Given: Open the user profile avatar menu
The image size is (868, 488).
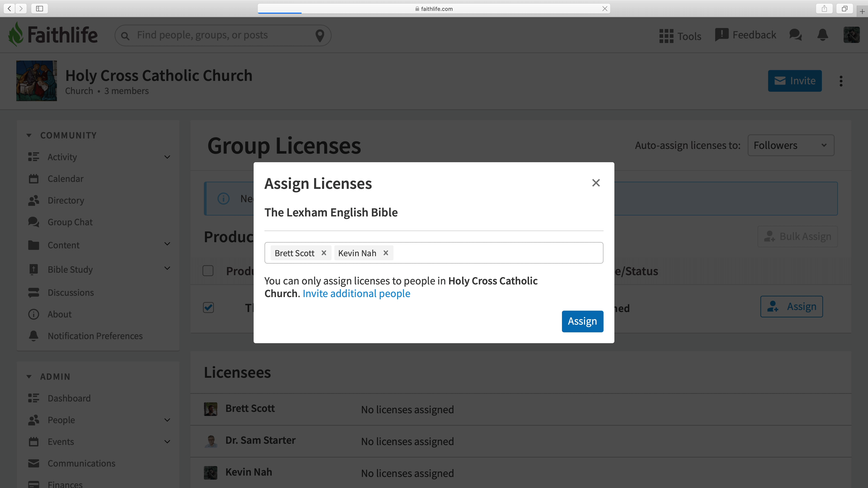Looking at the screenshot, I should coord(851,35).
